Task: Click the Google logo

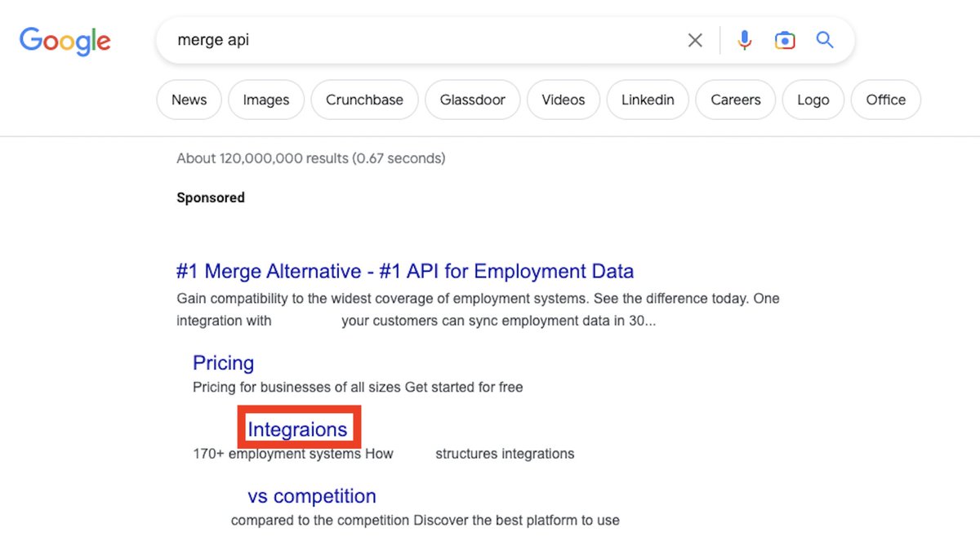Action: [65, 41]
